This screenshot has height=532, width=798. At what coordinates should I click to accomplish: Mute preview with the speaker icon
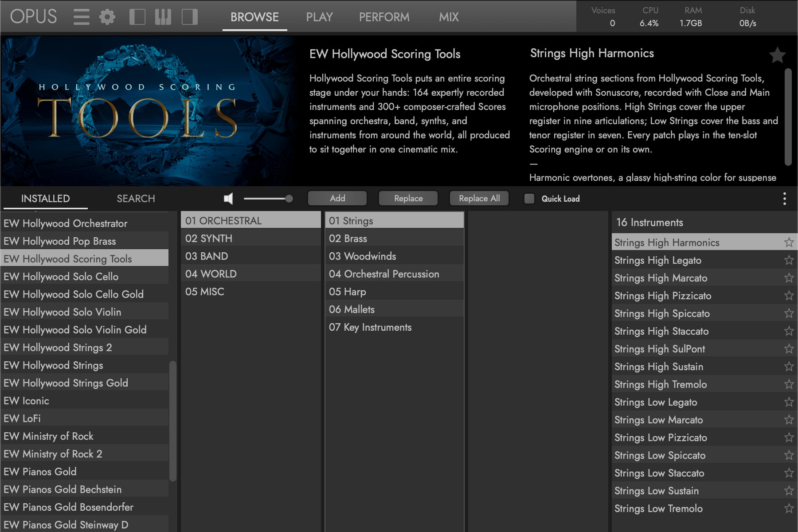[x=228, y=199]
